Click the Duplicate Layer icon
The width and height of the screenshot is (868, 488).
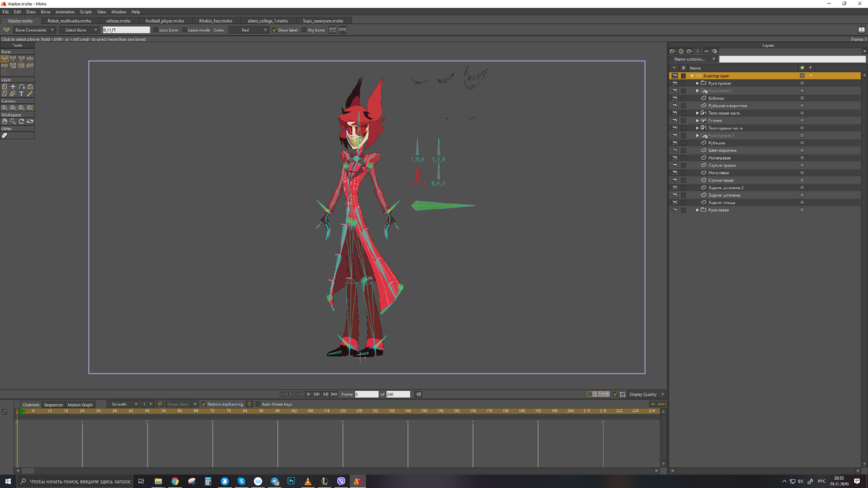coord(681,51)
